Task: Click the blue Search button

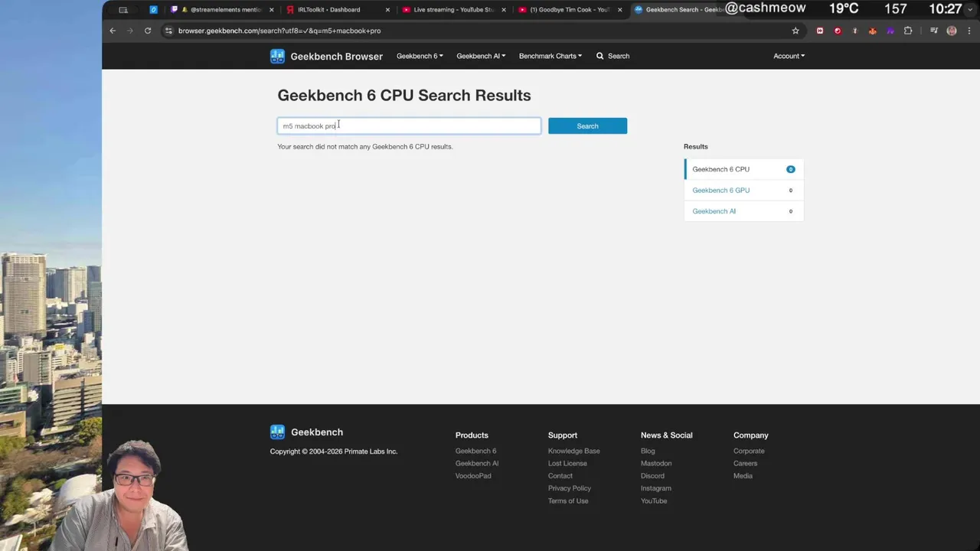Action: 587,126
